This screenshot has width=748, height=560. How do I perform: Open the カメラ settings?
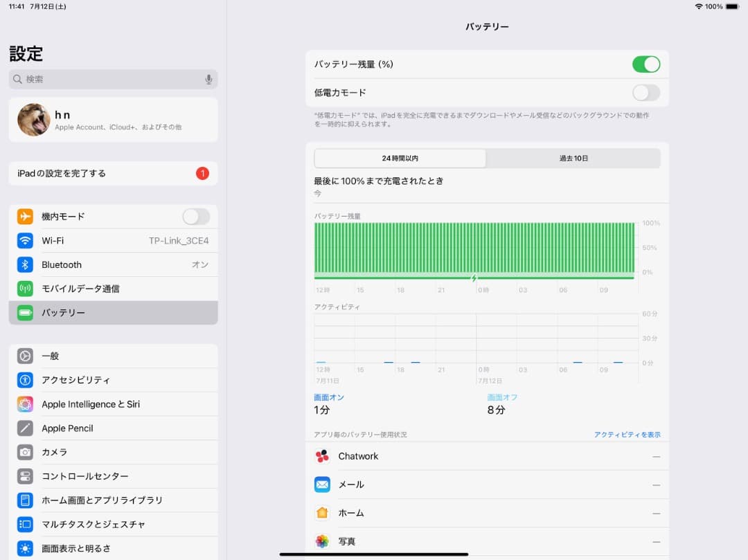coord(113,452)
